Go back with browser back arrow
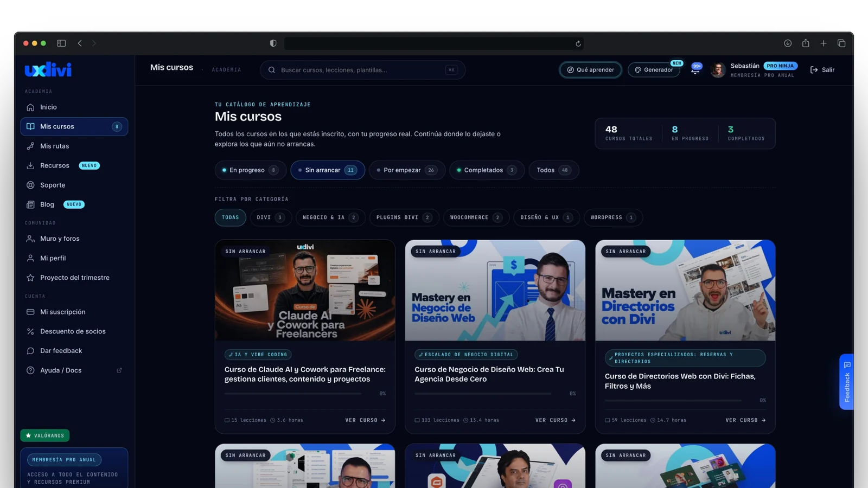The height and width of the screenshot is (488, 868). tap(80, 43)
